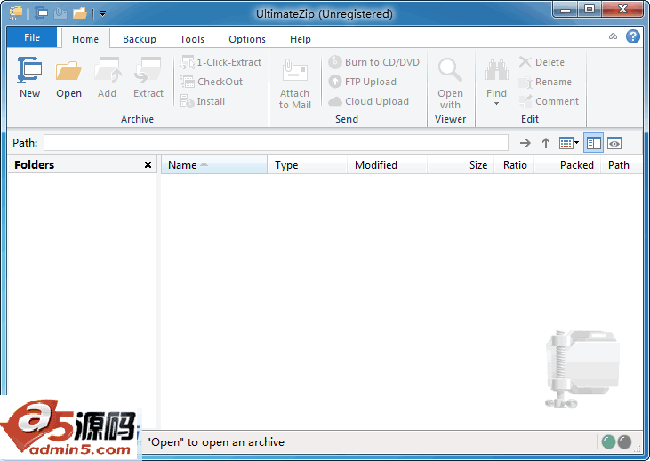The width and height of the screenshot is (650, 461).
Task: Sort by the Ratio column
Action: tap(514, 165)
